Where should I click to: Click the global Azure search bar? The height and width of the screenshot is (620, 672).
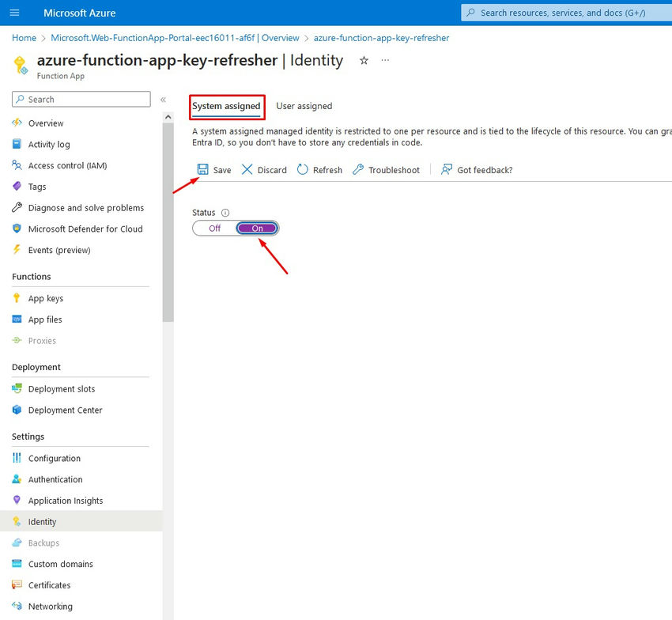[565, 12]
